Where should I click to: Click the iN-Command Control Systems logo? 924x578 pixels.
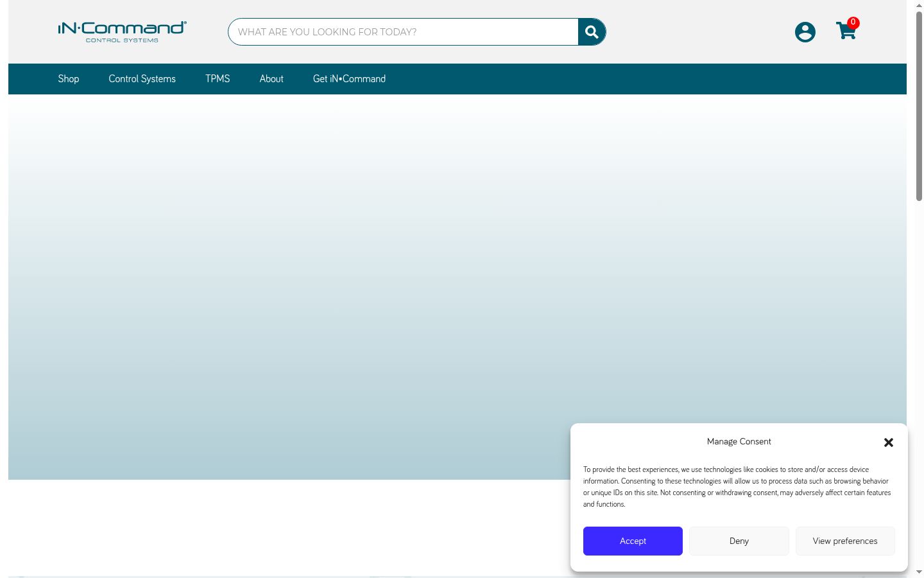[122, 31]
